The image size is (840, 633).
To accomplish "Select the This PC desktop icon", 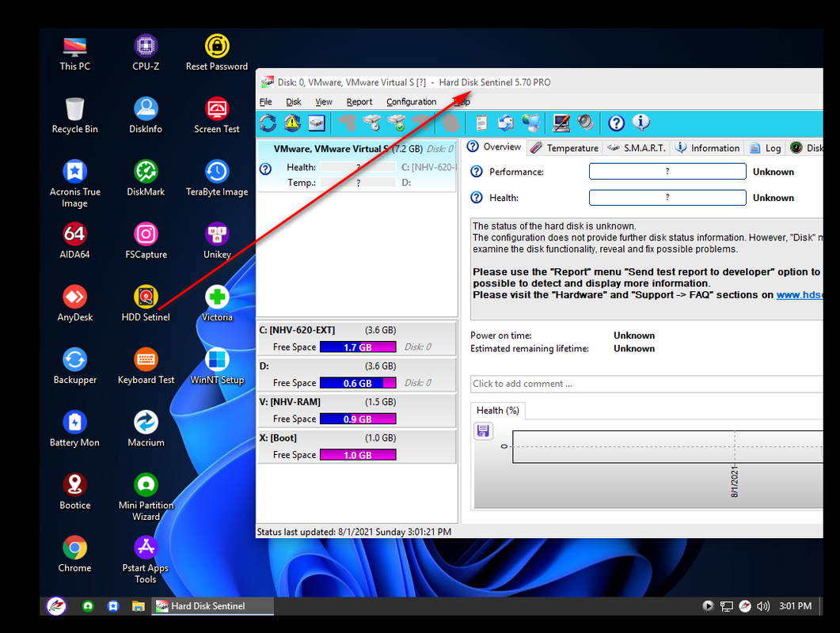I will 74,52.
